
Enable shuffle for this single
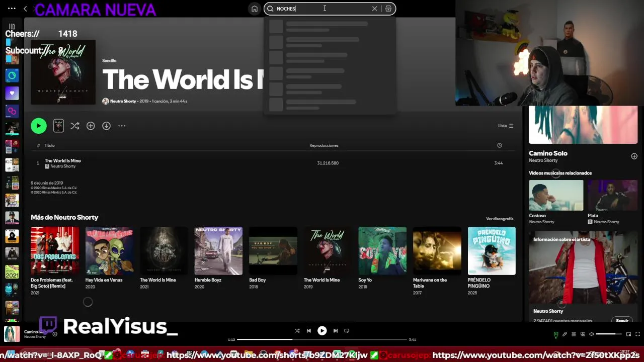75,126
